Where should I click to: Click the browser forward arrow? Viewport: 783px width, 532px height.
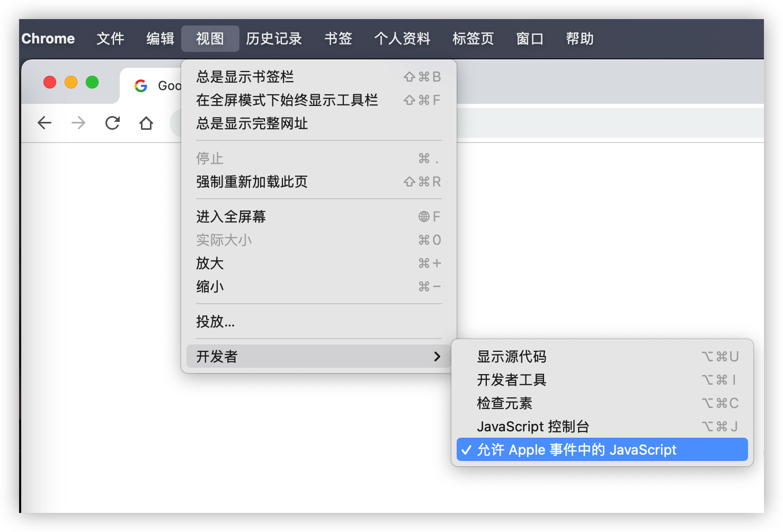point(78,123)
